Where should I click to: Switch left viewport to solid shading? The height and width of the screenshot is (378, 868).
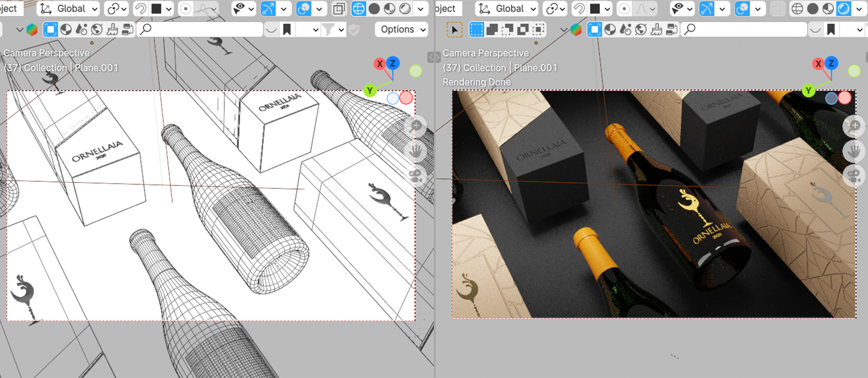[x=374, y=9]
